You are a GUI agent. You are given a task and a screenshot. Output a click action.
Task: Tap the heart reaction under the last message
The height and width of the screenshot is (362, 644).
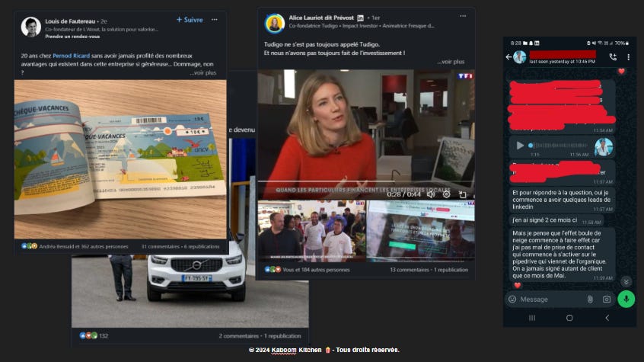[x=518, y=285]
